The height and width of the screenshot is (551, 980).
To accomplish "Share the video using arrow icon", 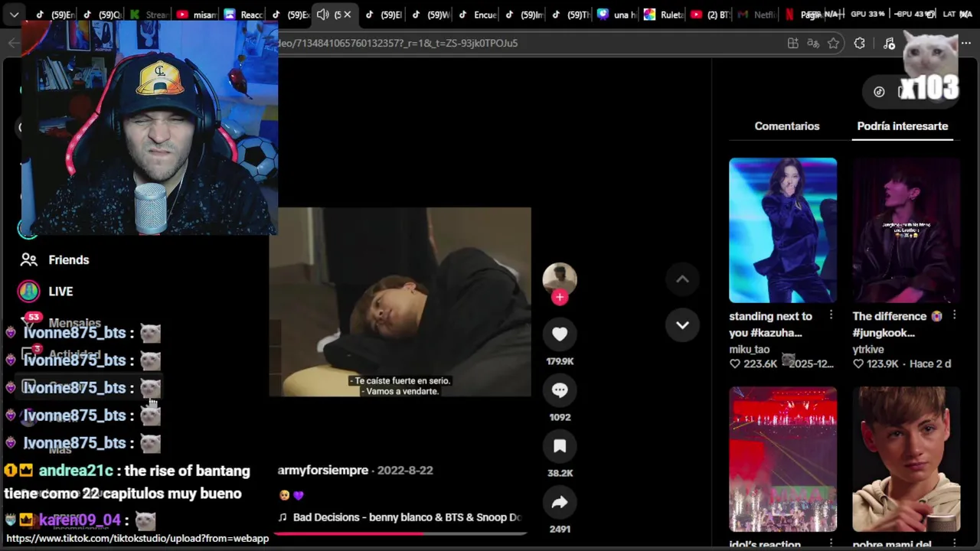I will point(560,502).
